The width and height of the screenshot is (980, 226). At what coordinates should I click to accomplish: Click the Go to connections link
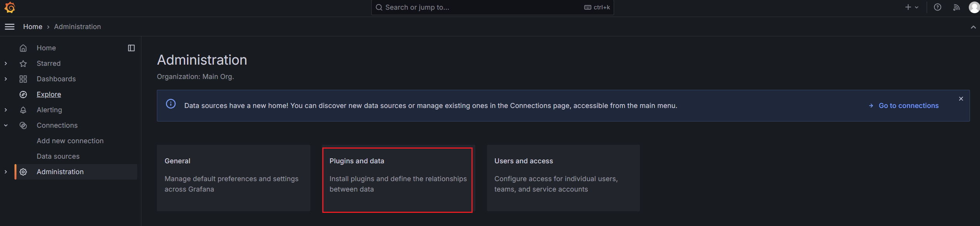coord(908,106)
